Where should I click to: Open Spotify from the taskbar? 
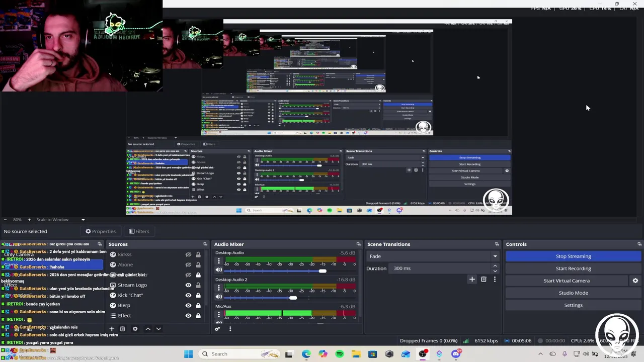[x=339, y=354]
